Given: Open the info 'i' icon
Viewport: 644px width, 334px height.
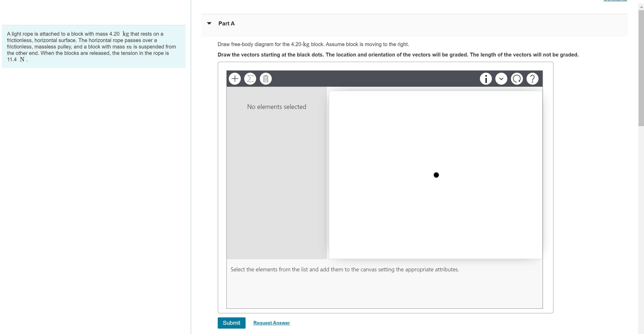Looking at the screenshot, I should 486,79.
